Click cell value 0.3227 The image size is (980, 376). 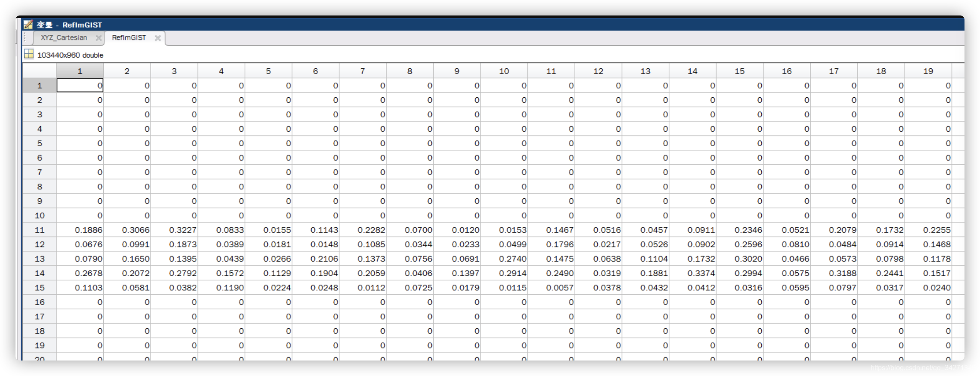coord(183,230)
